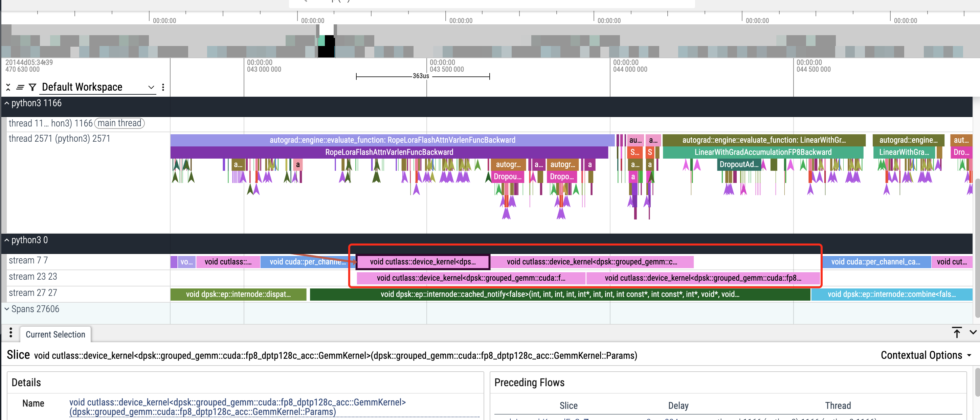Select the dpsk cached_notify kernel slice
This screenshot has height=420, width=980.
(x=560, y=294)
